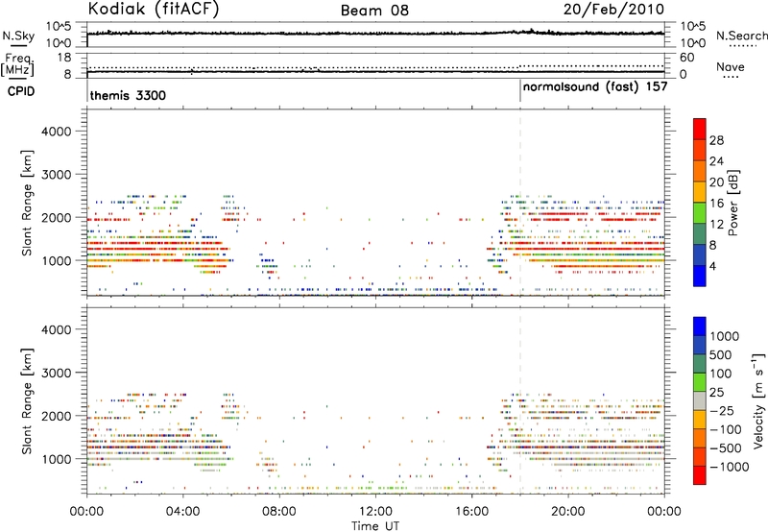Click 'Slant Range [km]' label of velocity panel
Screen dimensions: 768x532
27,400
